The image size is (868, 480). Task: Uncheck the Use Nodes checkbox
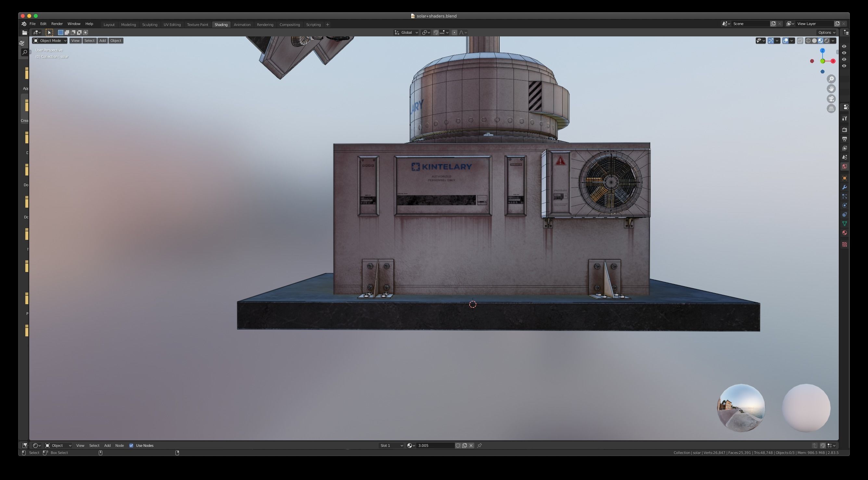click(132, 446)
